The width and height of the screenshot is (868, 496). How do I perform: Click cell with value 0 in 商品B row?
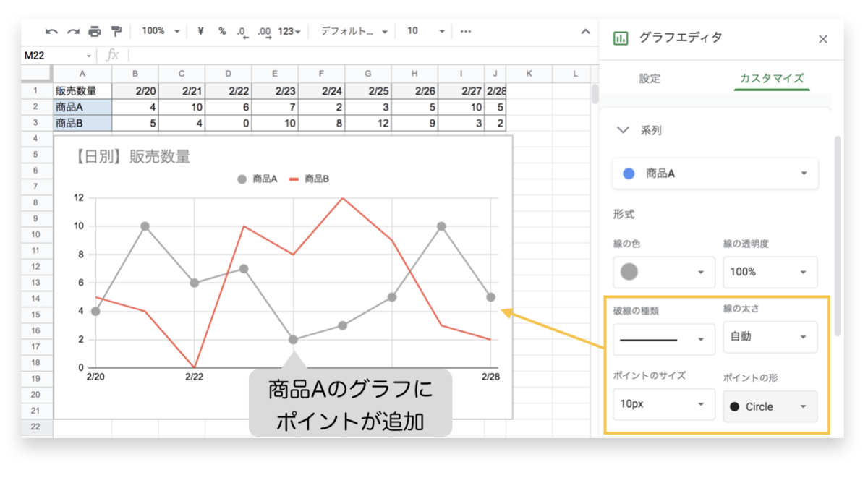click(229, 123)
